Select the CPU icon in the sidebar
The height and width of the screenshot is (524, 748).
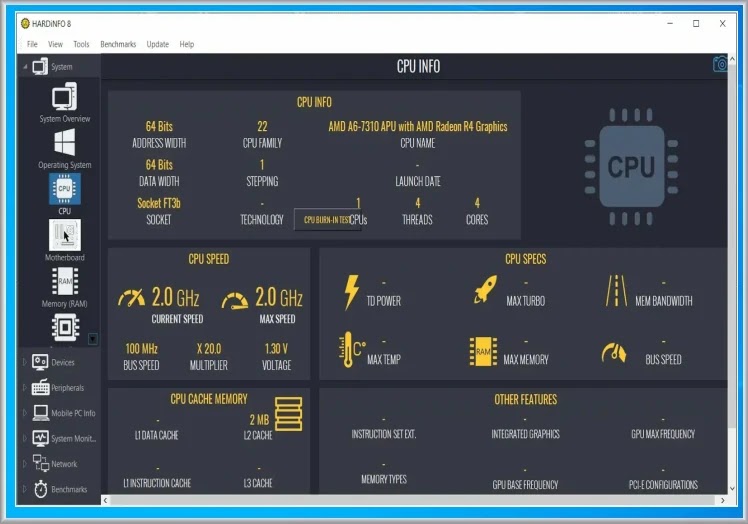(64, 189)
